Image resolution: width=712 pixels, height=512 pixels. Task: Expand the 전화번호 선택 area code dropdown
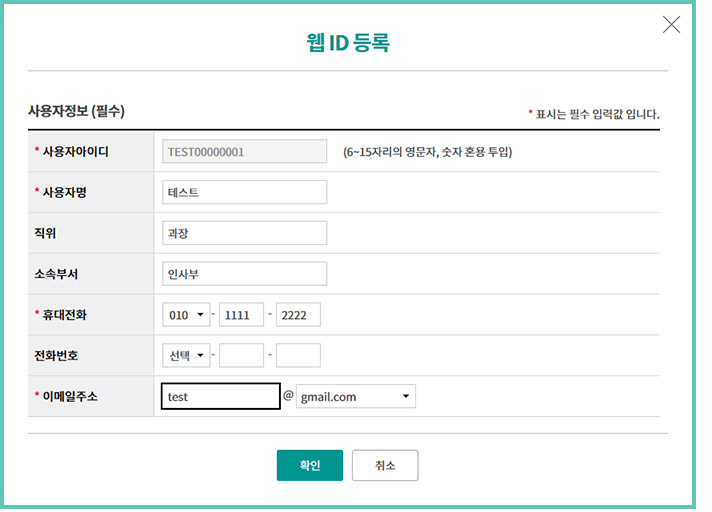coord(186,356)
